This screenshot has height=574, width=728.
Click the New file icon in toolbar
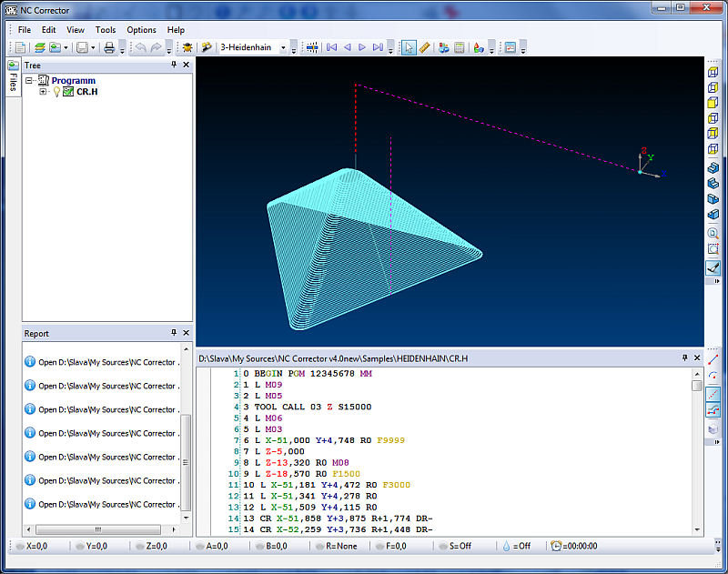(x=20, y=47)
